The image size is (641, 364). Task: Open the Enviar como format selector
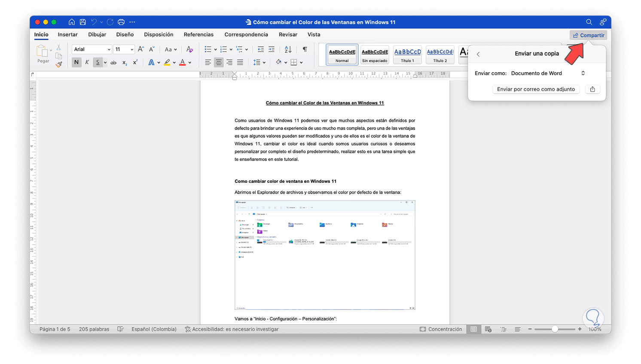tap(548, 73)
